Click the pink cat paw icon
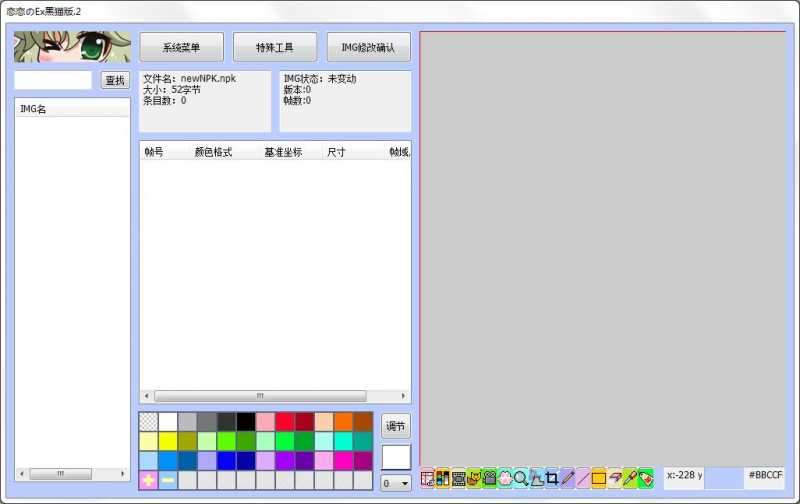The height and width of the screenshot is (504, 800). coord(505,478)
